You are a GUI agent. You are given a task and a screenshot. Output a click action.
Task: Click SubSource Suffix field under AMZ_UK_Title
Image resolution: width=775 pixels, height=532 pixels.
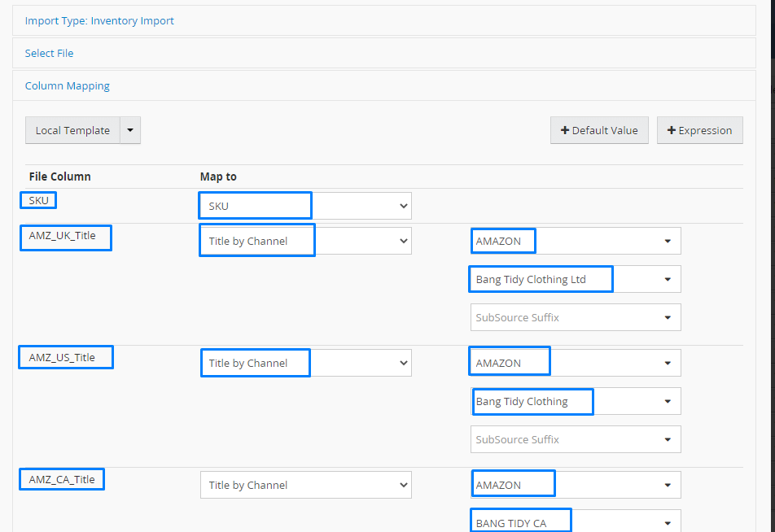pos(576,317)
